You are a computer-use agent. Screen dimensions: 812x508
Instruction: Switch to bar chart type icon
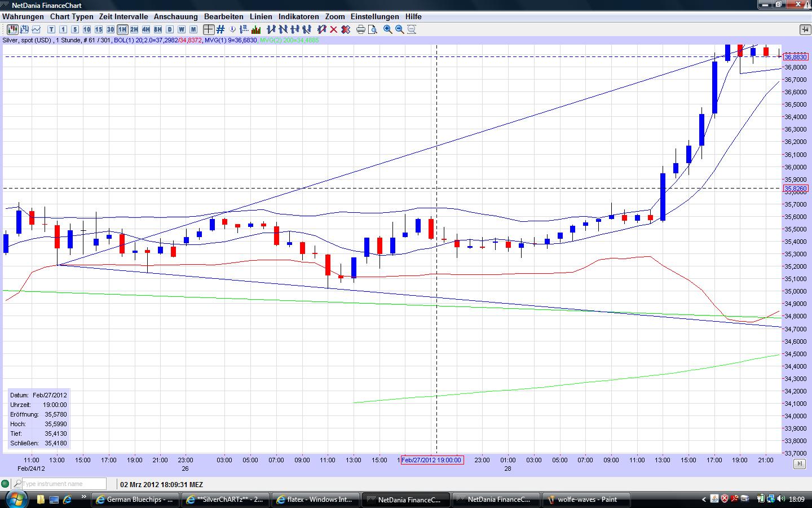(x=24, y=29)
